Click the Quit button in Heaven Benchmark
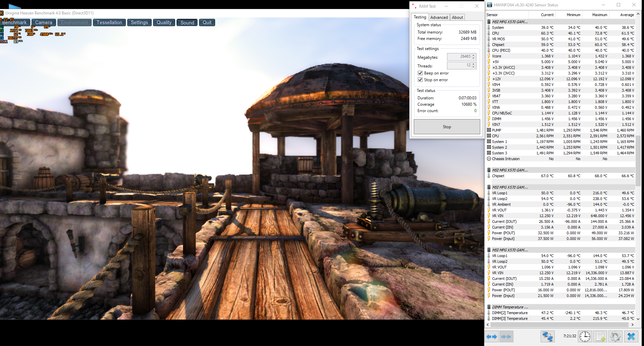The image size is (644, 346). pos(207,22)
